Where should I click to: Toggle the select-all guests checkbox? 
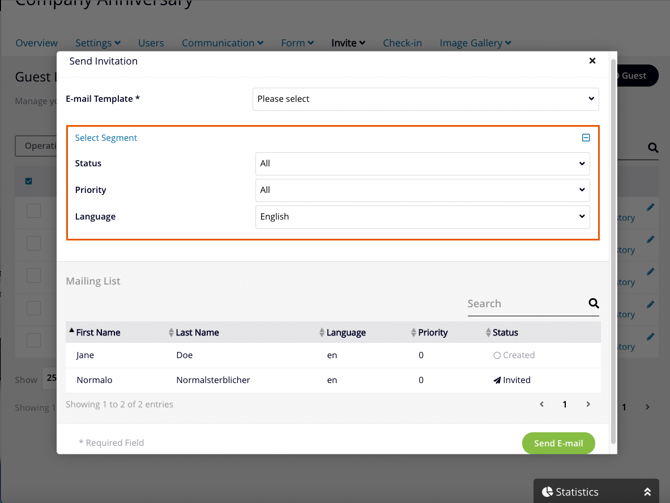pos(29,181)
